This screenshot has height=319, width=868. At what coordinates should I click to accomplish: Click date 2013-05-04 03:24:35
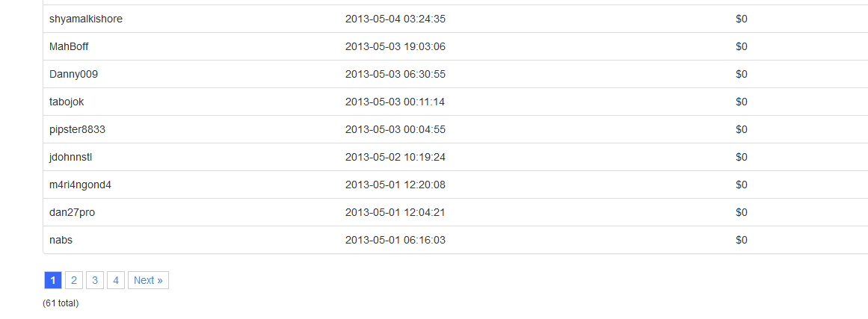(x=395, y=19)
